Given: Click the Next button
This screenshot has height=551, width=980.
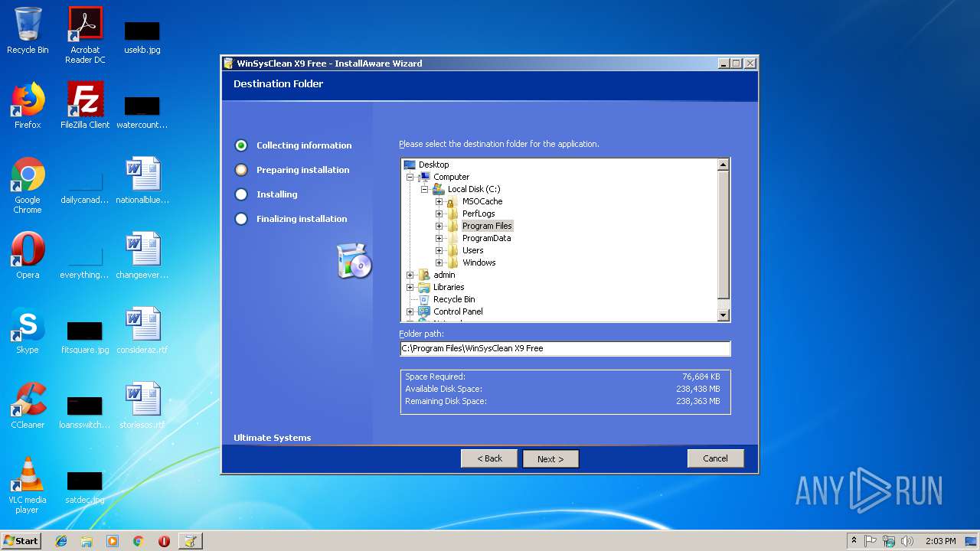Looking at the screenshot, I should pos(550,458).
